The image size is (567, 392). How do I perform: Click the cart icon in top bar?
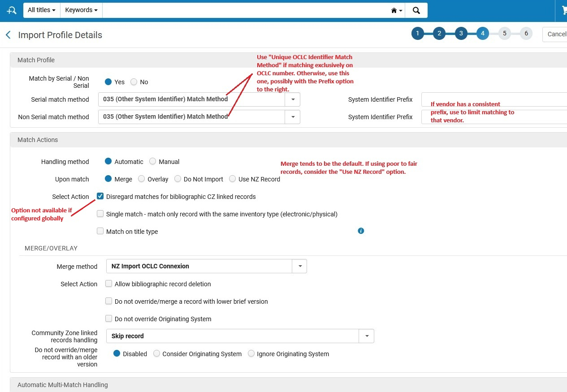pyautogui.click(x=564, y=10)
